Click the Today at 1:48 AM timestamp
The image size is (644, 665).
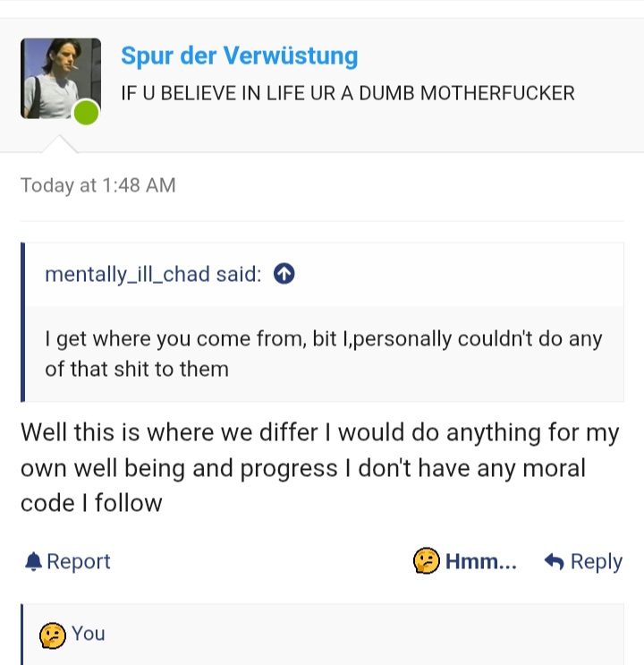[97, 185]
